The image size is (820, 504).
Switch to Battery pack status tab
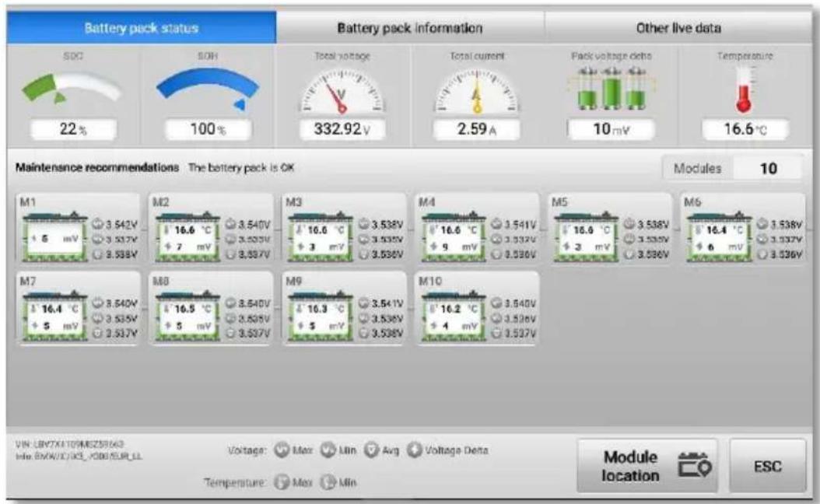tap(141, 28)
